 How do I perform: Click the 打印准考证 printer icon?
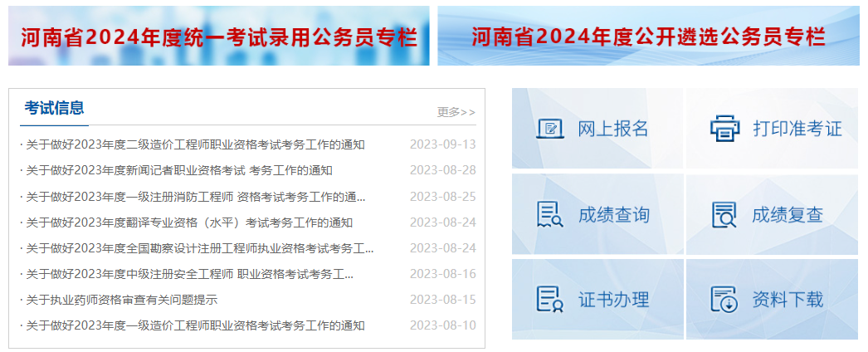(x=724, y=129)
